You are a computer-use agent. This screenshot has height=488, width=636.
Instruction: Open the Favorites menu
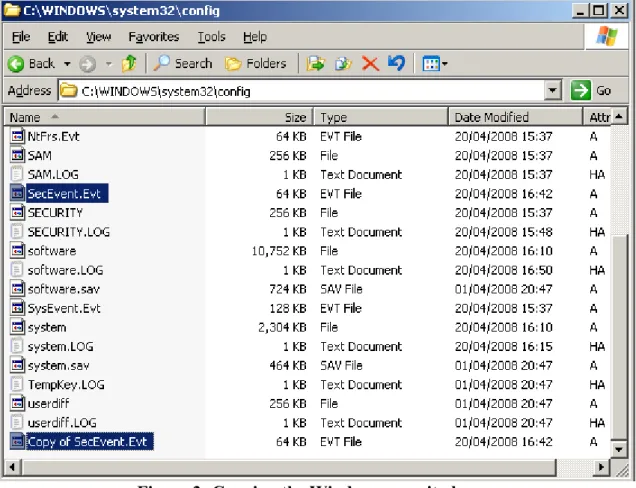[154, 37]
